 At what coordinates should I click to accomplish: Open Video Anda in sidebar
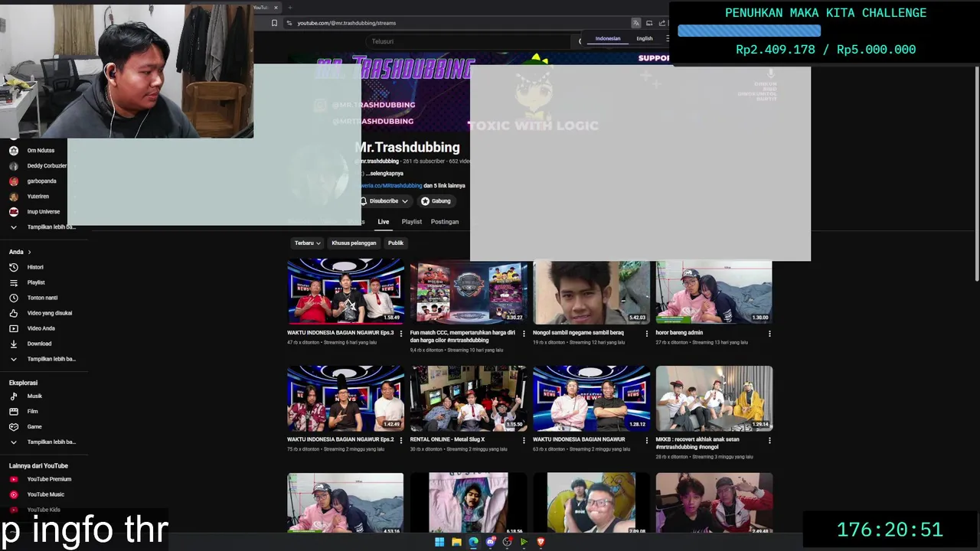pyautogui.click(x=41, y=328)
